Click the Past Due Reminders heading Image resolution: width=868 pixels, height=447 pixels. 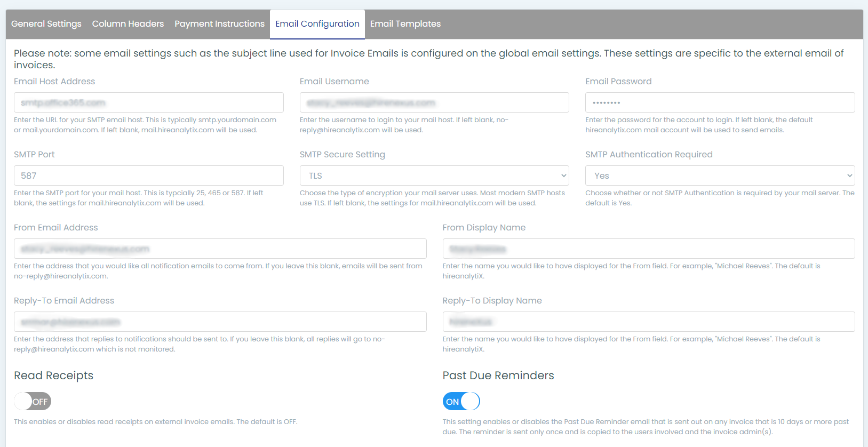click(x=498, y=376)
